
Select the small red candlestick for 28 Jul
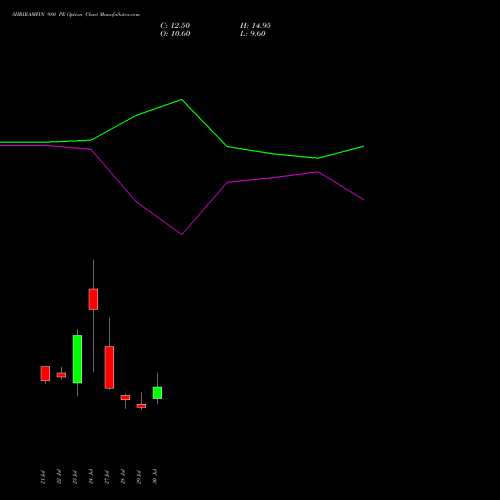point(125,397)
